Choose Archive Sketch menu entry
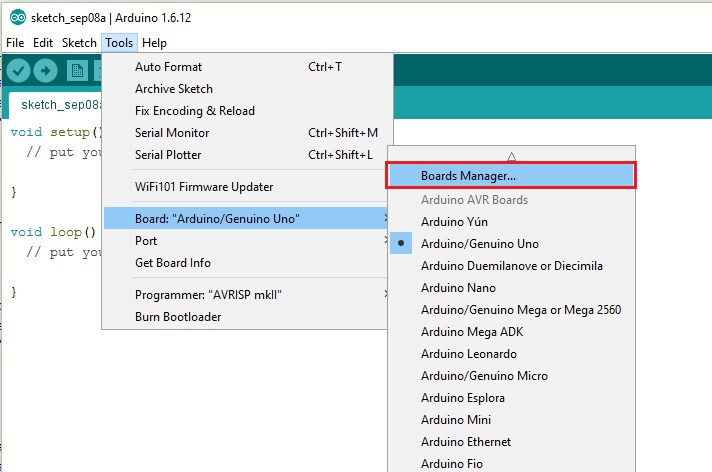The width and height of the screenshot is (712, 472). tap(247, 89)
